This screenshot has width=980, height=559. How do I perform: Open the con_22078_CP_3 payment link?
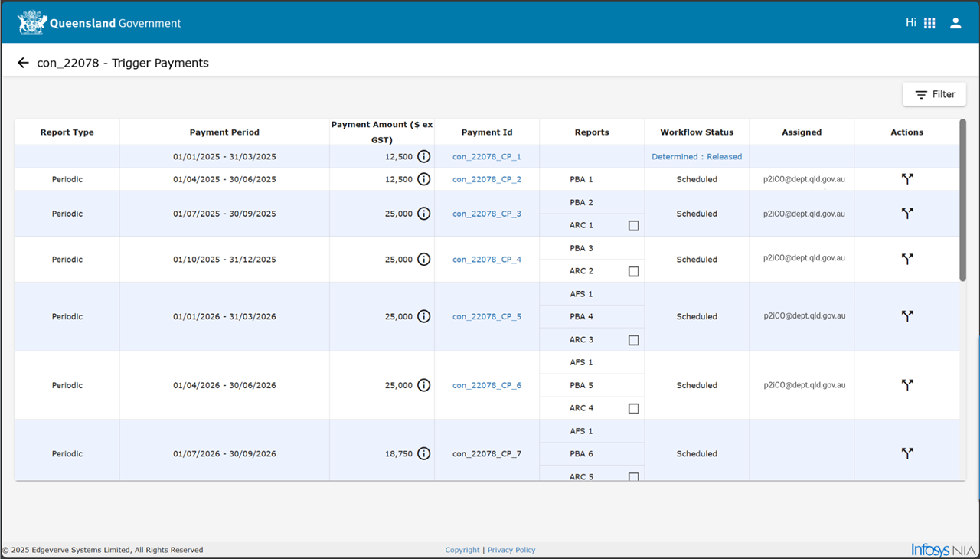point(487,214)
